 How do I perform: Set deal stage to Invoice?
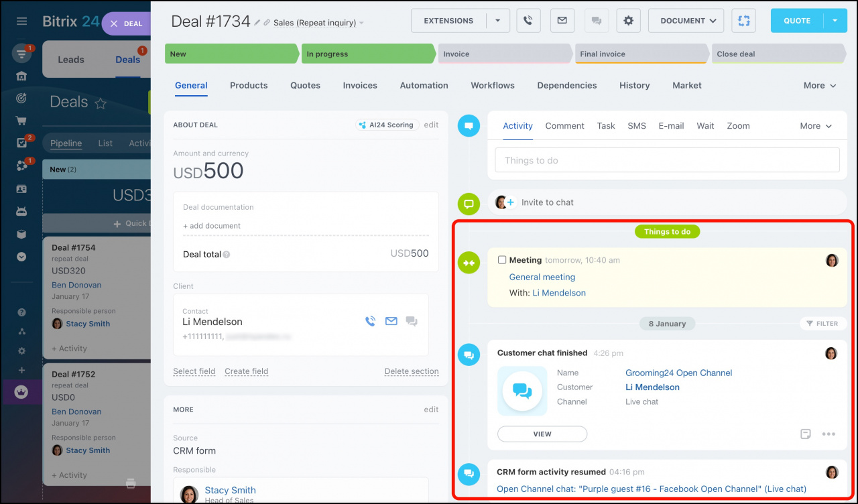click(505, 54)
